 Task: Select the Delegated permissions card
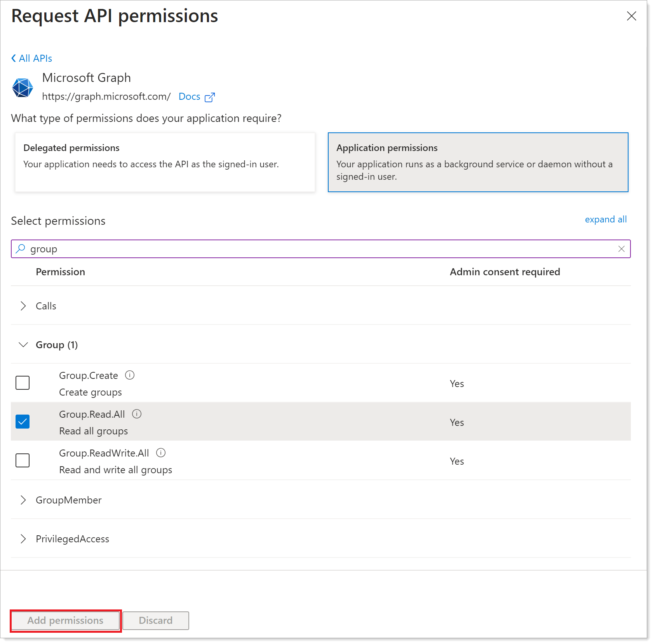pos(165,162)
